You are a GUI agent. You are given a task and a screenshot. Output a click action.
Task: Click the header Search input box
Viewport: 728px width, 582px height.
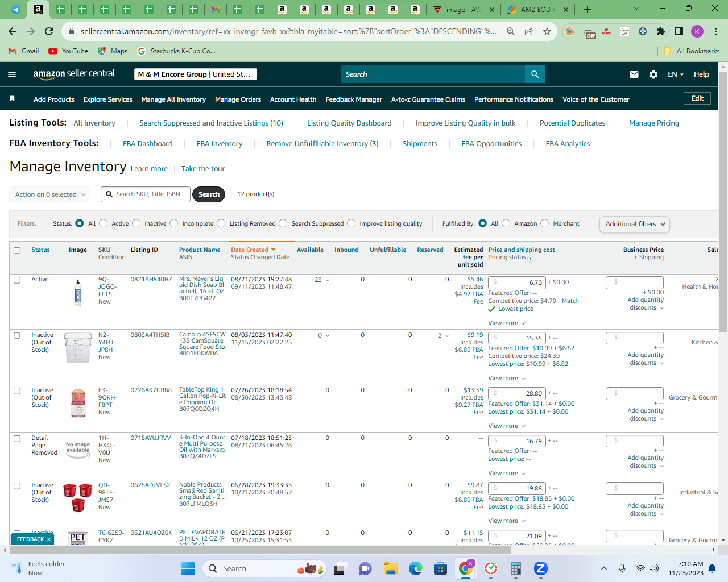coord(433,74)
